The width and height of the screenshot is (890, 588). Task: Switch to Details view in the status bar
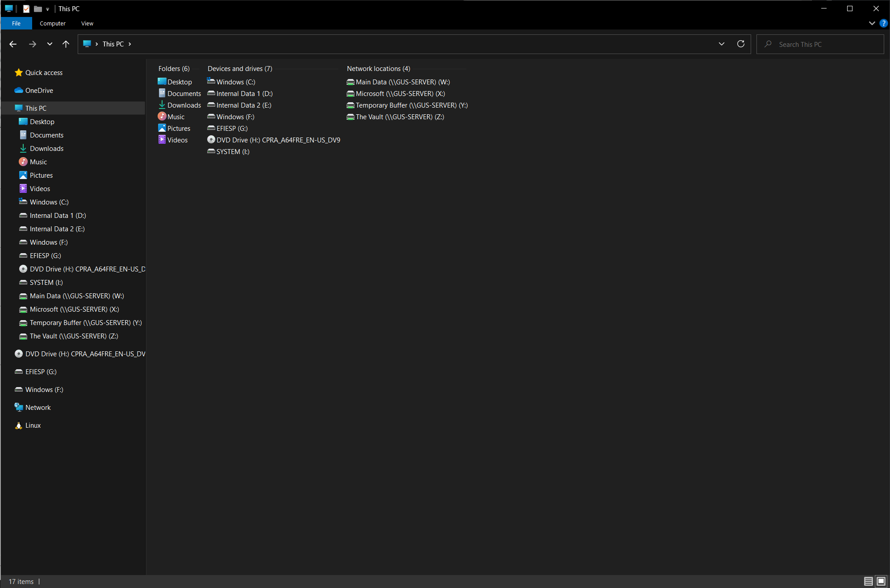point(869,581)
